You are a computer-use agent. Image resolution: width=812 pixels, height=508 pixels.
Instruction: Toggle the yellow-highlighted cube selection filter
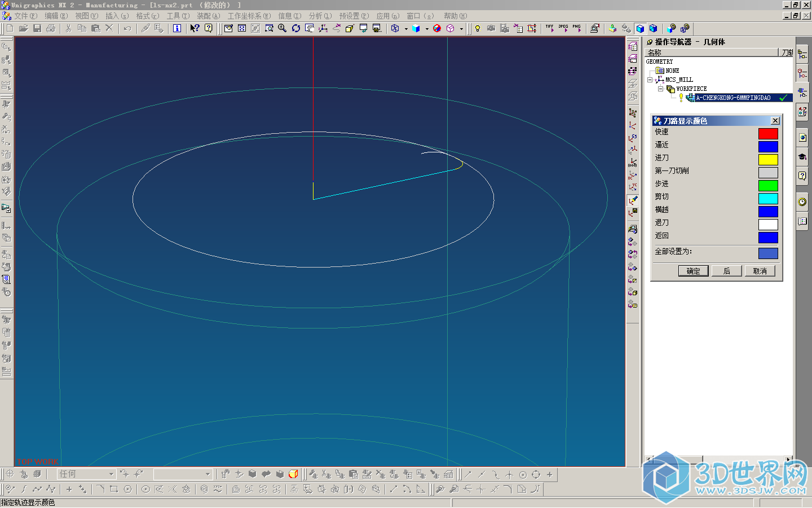[293, 474]
